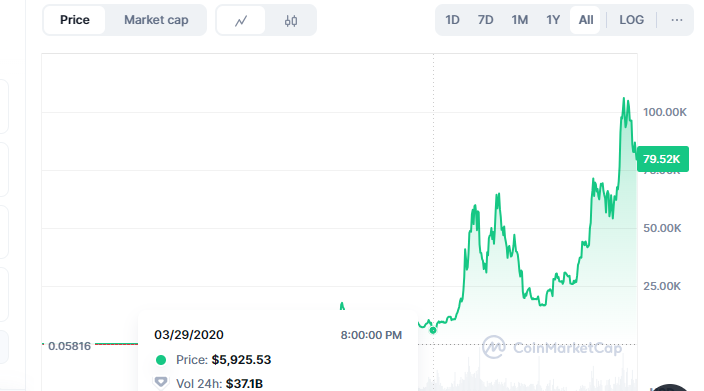Click the green Price legend dot in tooltip

[161, 360]
